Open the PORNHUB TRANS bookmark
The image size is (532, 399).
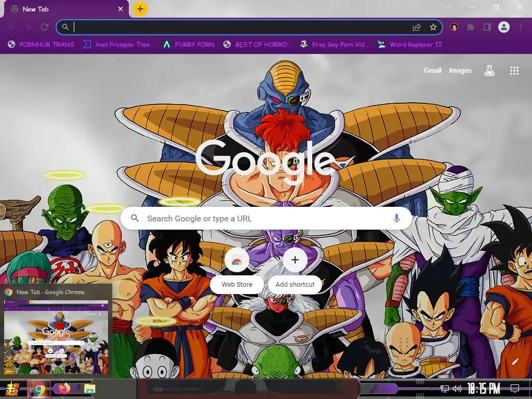coord(41,45)
